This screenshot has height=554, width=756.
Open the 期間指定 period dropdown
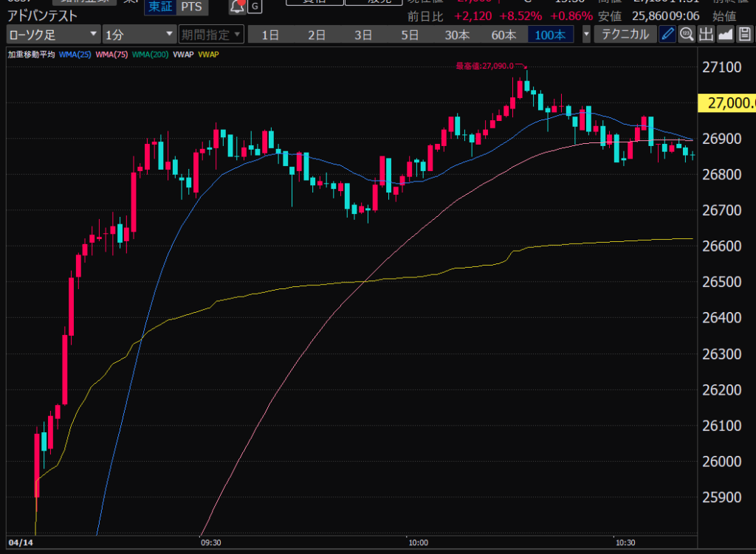click(x=211, y=34)
